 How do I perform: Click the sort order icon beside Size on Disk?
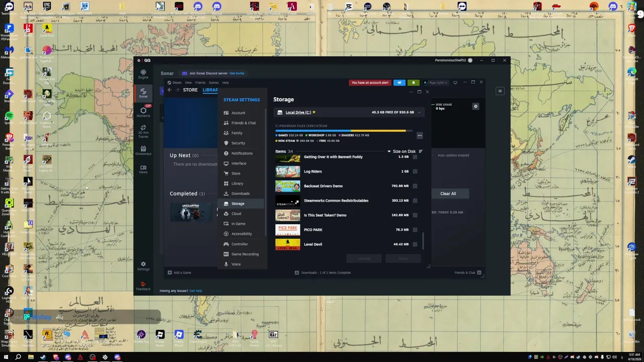pos(421,151)
